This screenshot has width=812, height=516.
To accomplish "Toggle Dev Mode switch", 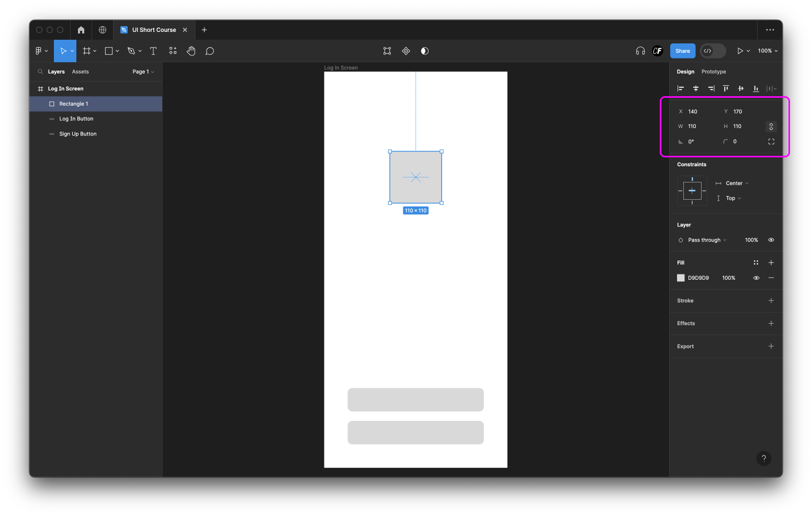I will coord(713,51).
